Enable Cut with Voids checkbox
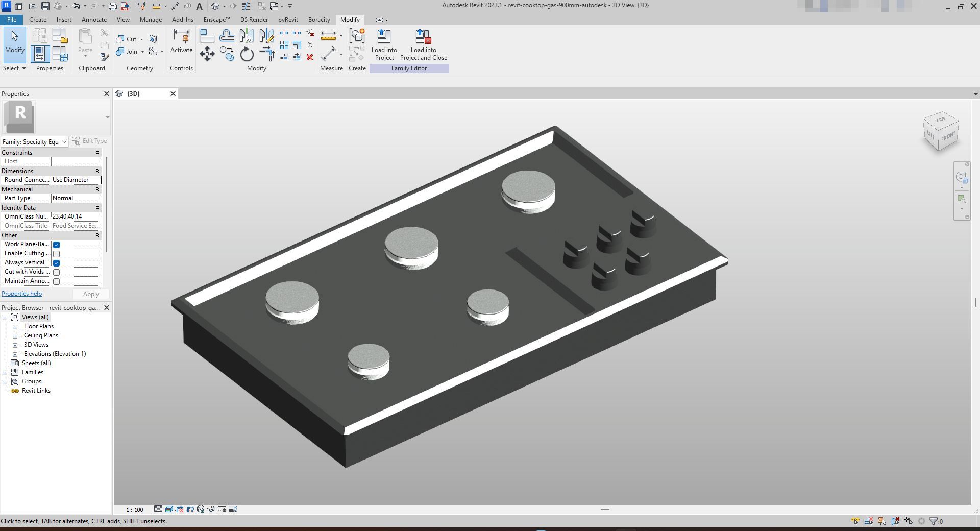980x531 pixels. (x=57, y=272)
